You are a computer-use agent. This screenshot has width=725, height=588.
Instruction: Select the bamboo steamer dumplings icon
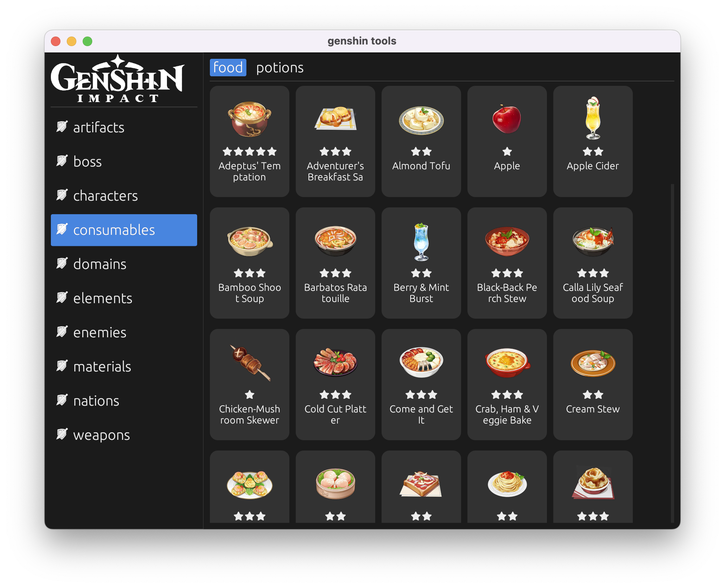335,484
